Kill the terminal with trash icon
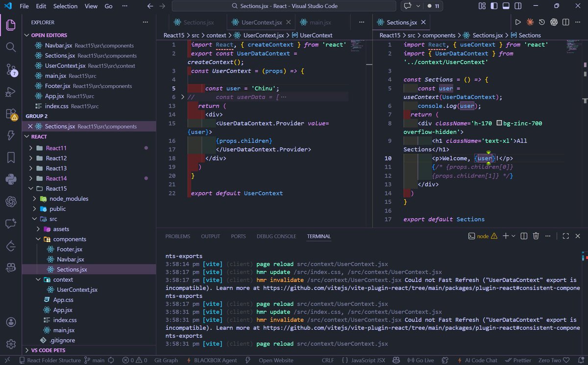This screenshot has height=365, width=588. coord(536,236)
